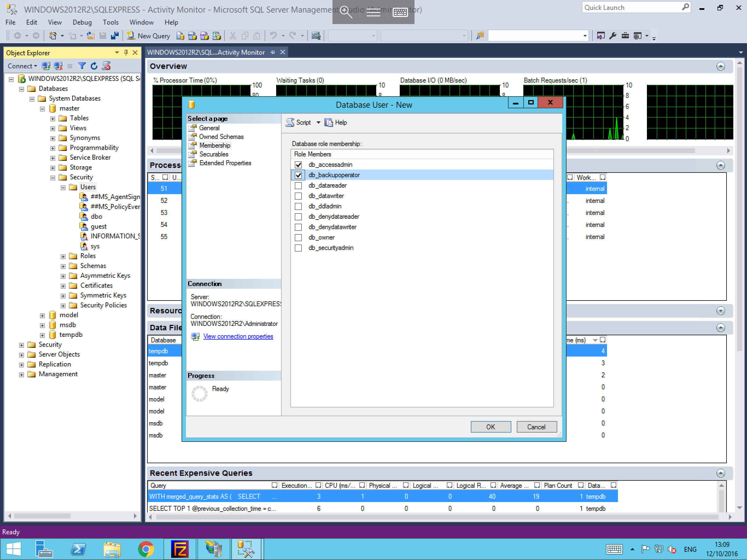
Task: Click the OK button
Action: pyautogui.click(x=491, y=427)
